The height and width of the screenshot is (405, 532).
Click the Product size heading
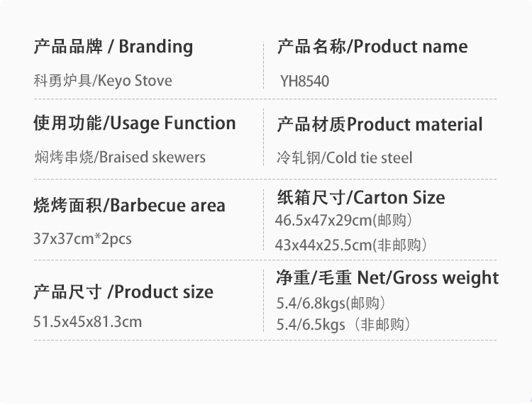123,292
